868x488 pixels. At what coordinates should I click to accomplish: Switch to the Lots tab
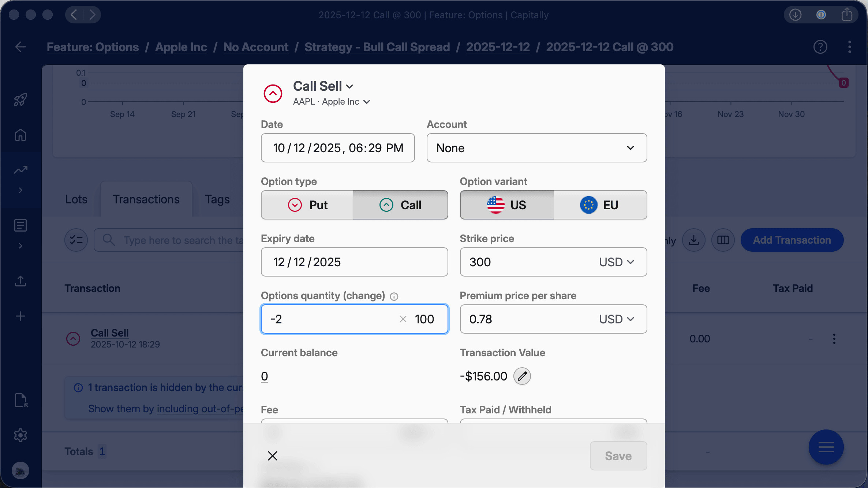click(x=76, y=199)
